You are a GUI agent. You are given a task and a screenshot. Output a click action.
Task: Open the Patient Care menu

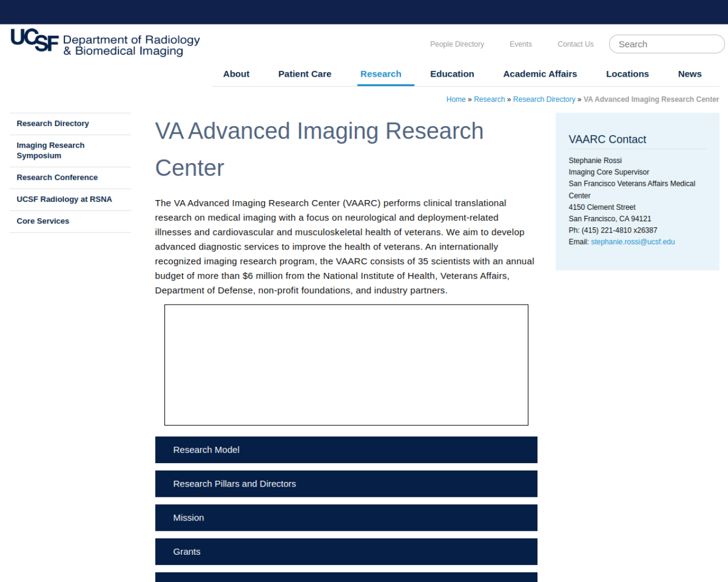click(x=304, y=74)
